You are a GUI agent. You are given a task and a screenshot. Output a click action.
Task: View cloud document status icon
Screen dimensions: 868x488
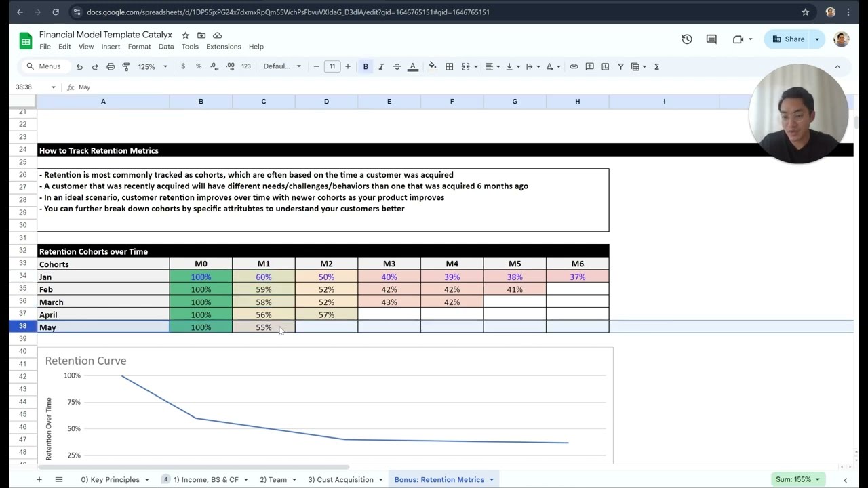(x=217, y=35)
